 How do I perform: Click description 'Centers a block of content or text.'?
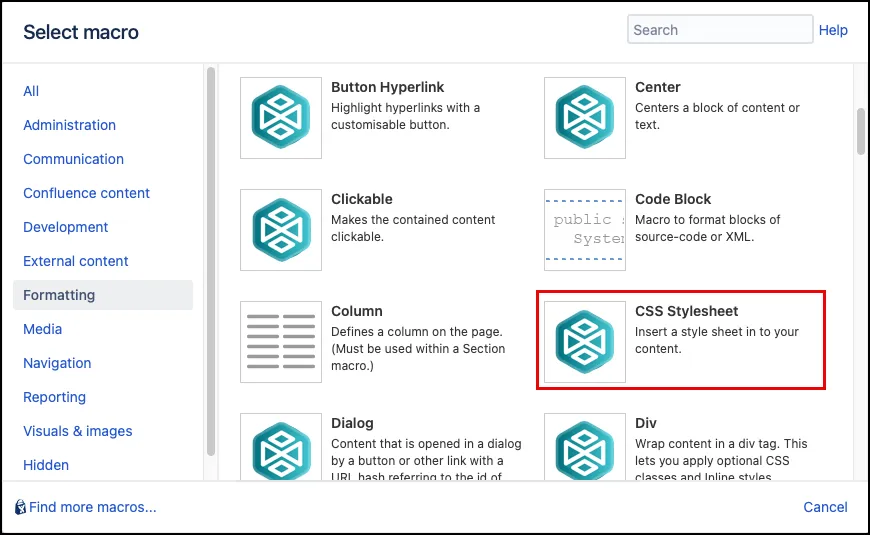[717, 116]
